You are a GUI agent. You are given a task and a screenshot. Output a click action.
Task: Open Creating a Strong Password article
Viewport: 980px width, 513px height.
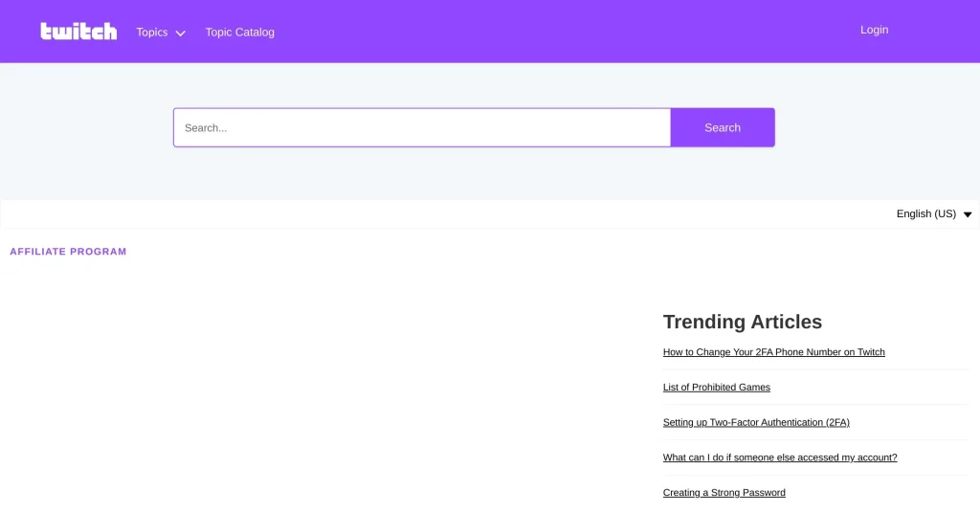coord(724,492)
